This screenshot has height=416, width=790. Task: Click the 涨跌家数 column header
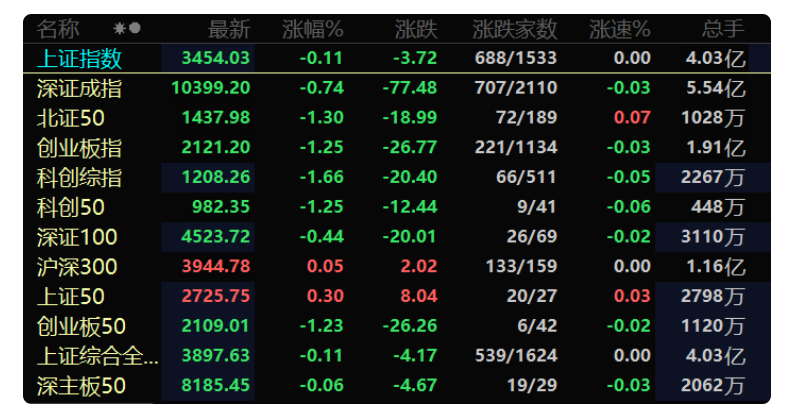coord(514,29)
